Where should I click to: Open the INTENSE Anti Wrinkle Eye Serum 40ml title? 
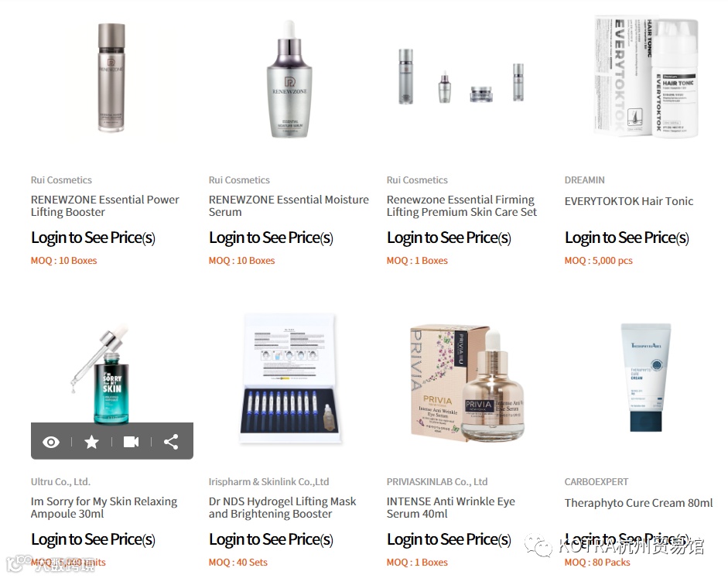pyautogui.click(x=451, y=508)
